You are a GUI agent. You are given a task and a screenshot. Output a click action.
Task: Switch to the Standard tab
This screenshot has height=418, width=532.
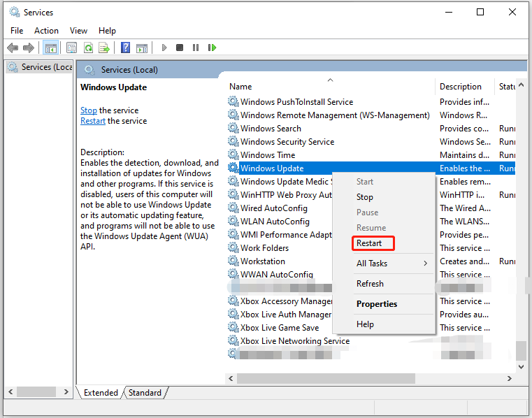tap(145, 393)
